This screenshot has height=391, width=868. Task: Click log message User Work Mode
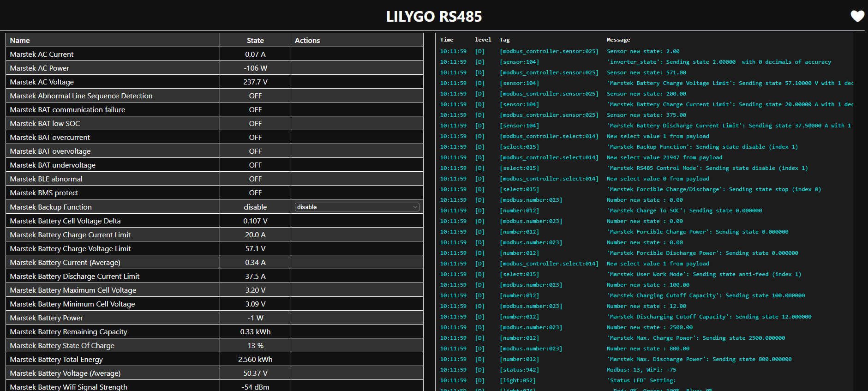click(704, 274)
